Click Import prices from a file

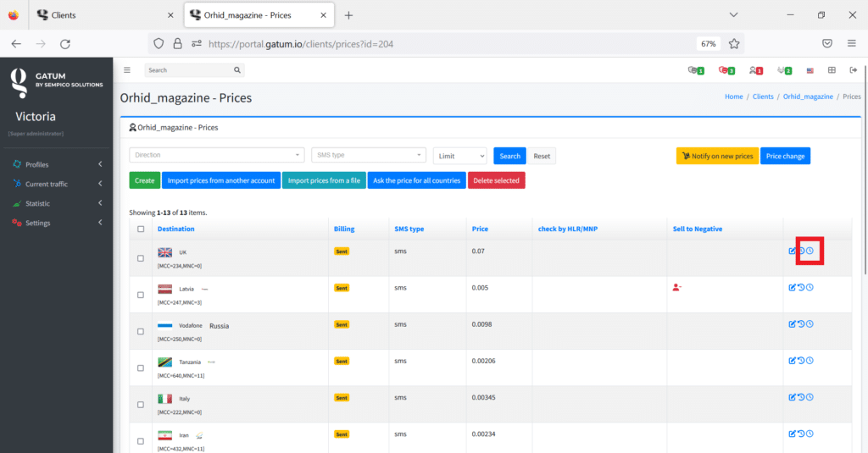(324, 180)
